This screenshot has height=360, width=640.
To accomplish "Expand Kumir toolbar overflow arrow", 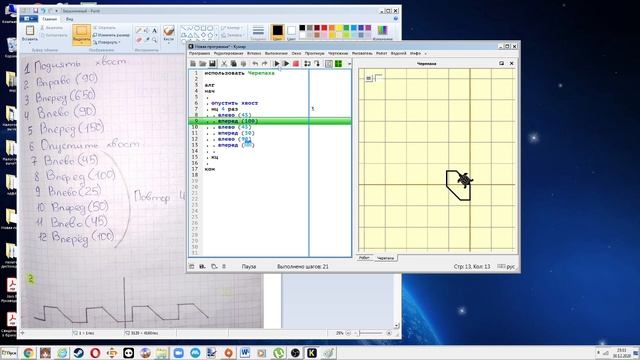I will pyautogui.click(x=349, y=64).
